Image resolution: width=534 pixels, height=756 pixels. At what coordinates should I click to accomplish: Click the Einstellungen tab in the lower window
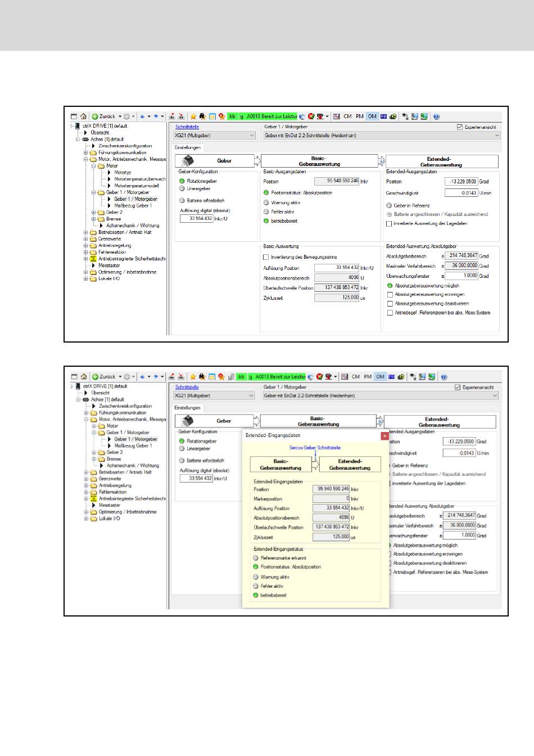pos(187,408)
